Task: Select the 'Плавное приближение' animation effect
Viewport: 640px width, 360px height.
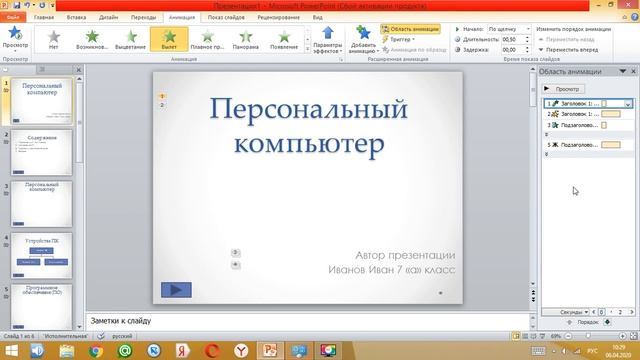Action: point(207,40)
